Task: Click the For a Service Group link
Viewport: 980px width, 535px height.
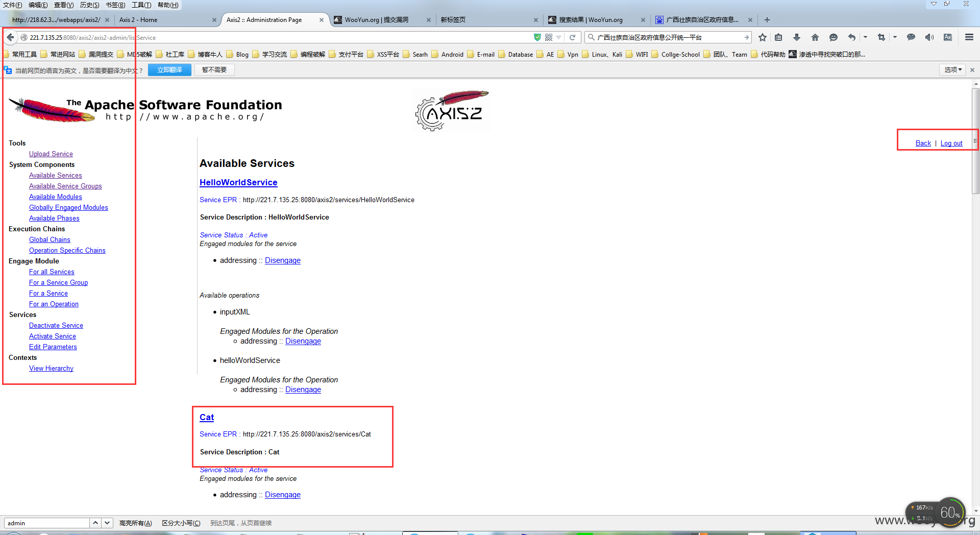Action: (x=58, y=282)
